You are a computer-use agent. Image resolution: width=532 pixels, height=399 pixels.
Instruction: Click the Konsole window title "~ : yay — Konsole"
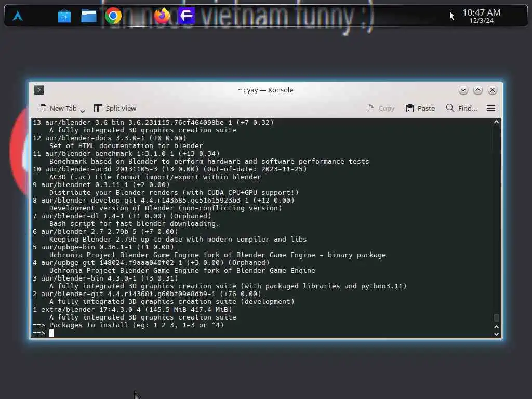[x=265, y=90]
